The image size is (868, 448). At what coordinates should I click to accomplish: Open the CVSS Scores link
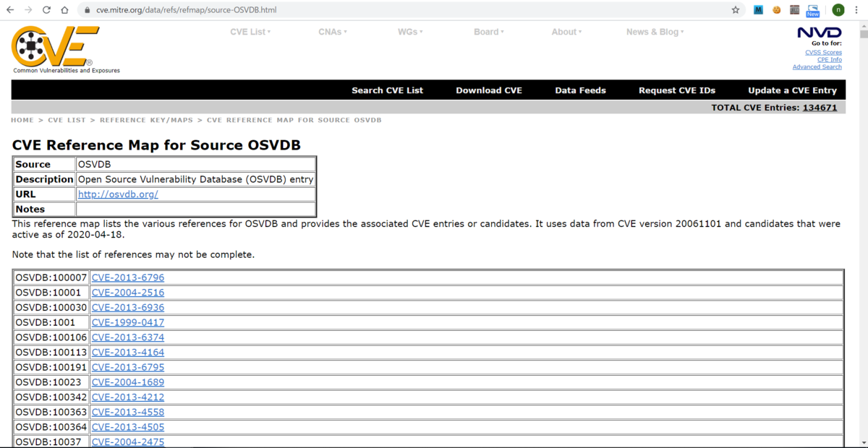tap(823, 52)
